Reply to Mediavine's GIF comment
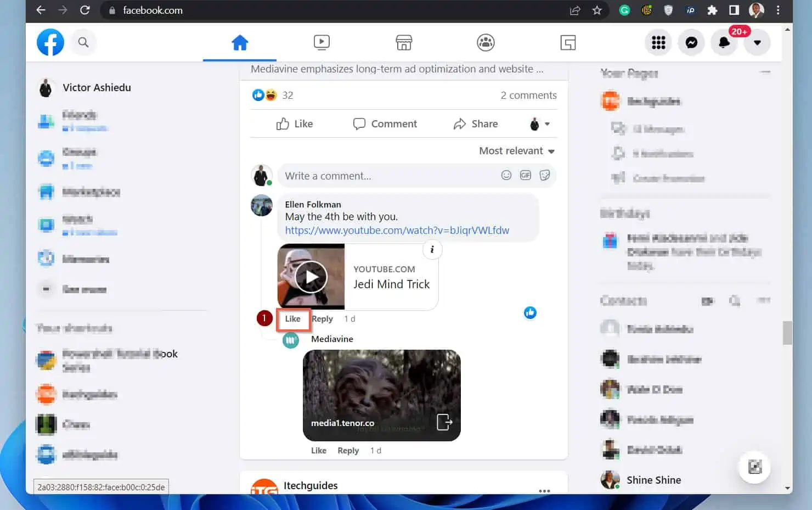Viewport: 812px width, 510px height. (x=348, y=450)
